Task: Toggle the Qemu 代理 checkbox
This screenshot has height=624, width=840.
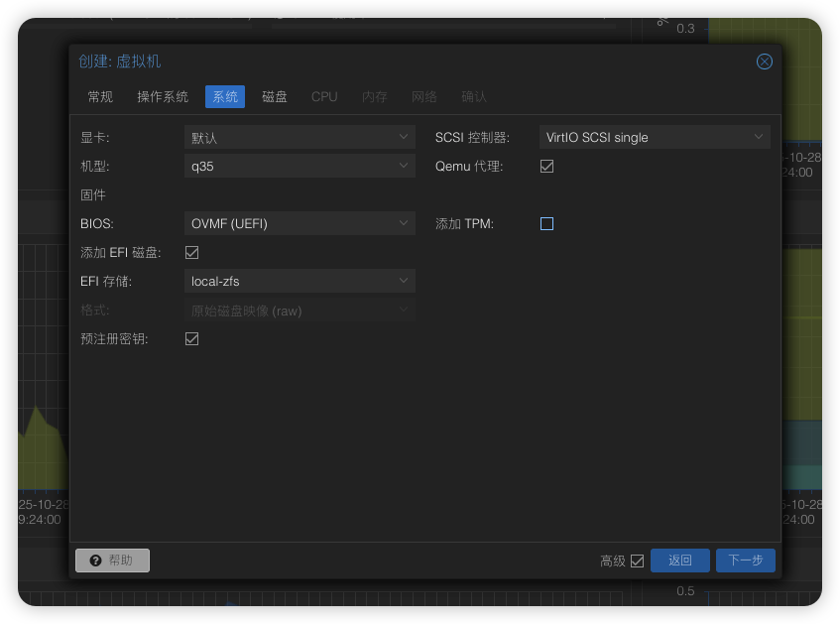Action: 546,166
